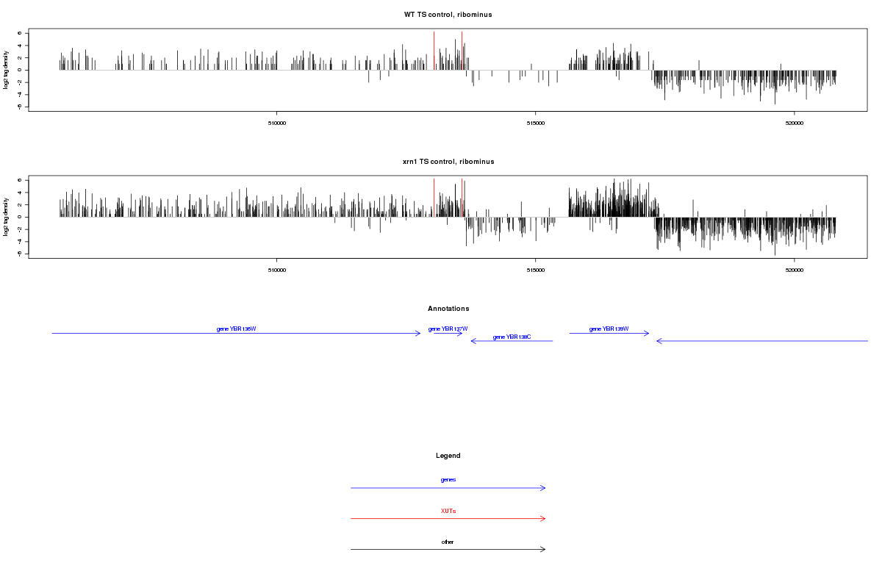The width and height of the screenshot is (882, 588).
Task: Select the gene YBR136W annotation label
Action: [236, 329]
